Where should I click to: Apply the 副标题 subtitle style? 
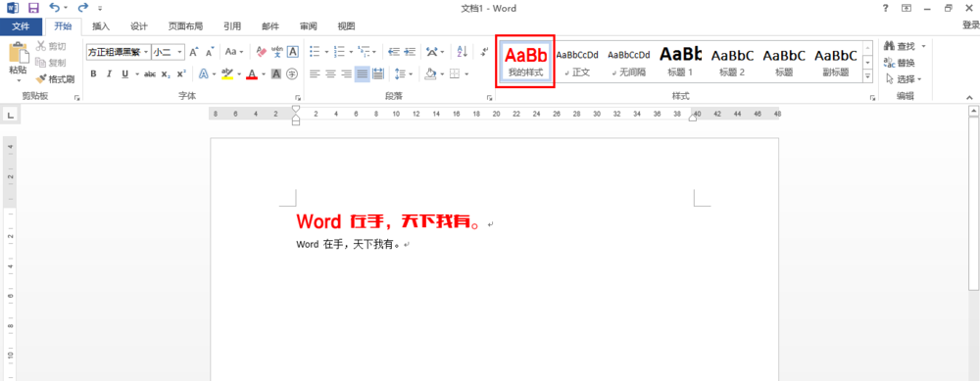(x=836, y=61)
